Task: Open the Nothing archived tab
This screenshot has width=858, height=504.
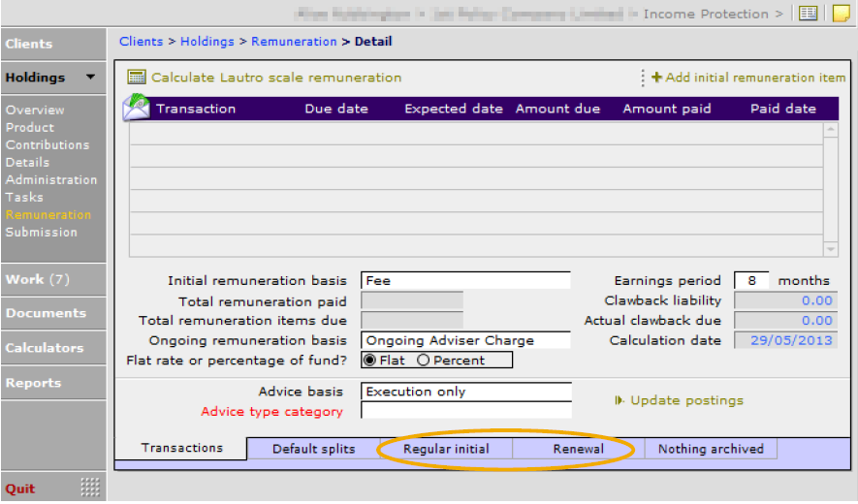Action: point(711,449)
